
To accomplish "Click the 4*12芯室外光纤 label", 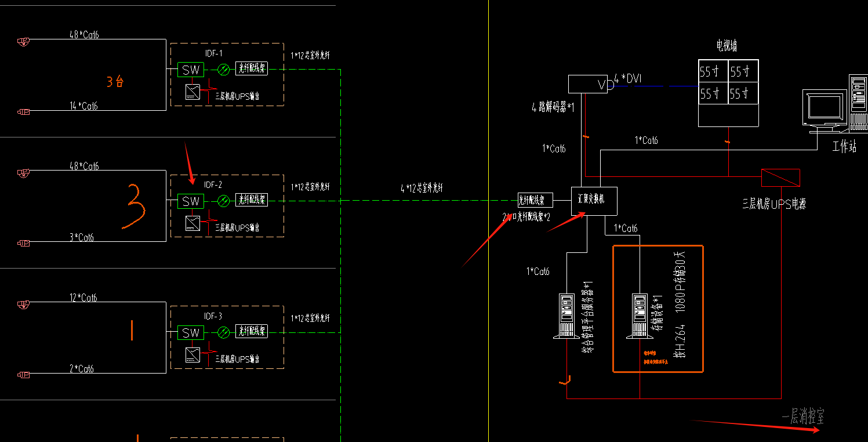I will pos(422,189).
